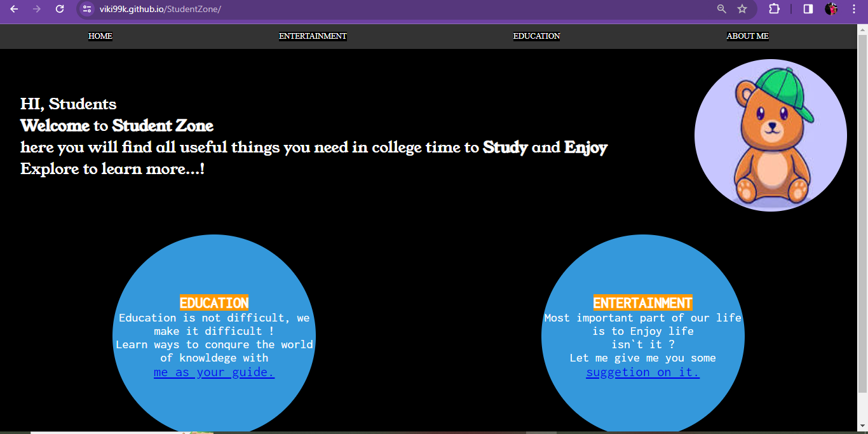The height and width of the screenshot is (434, 868).
Task: Click the teddy bear mascot image
Action: click(x=770, y=135)
